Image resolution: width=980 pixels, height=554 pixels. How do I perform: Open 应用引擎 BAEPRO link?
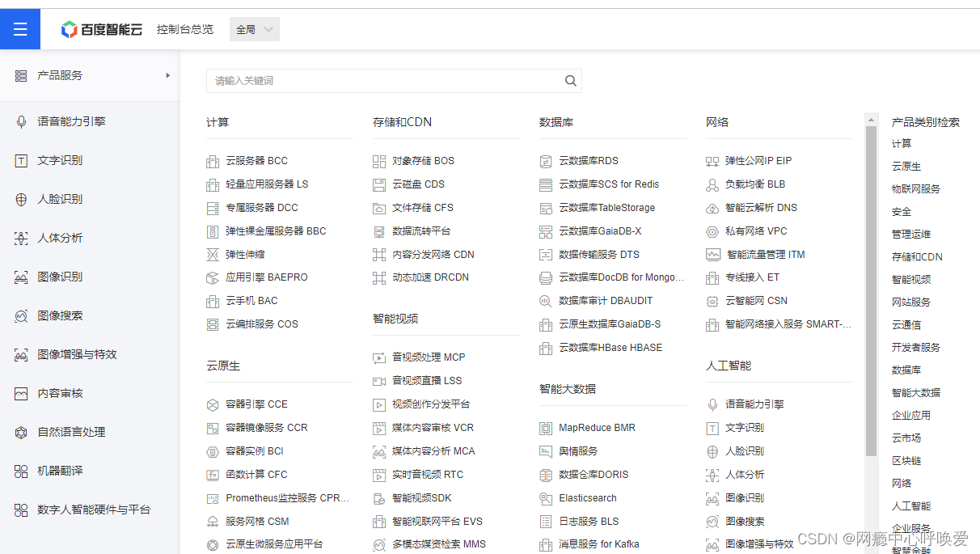[x=267, y=277]
